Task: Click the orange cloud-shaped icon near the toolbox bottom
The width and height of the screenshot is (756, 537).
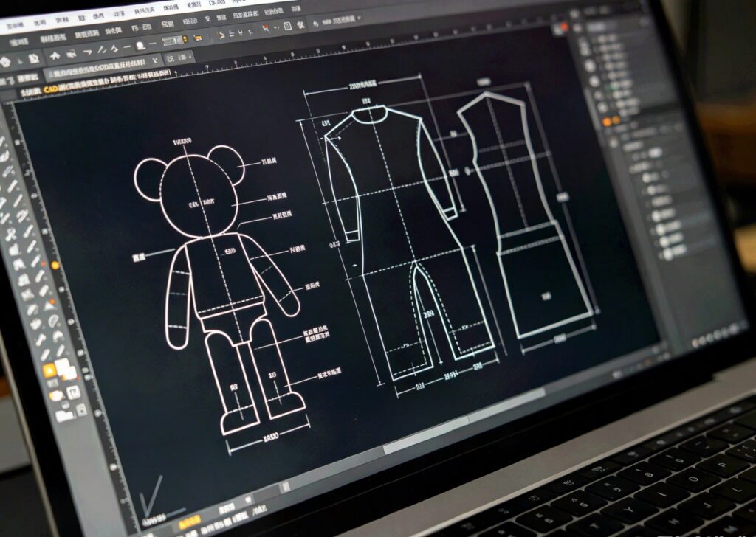Action: (56, 396)
